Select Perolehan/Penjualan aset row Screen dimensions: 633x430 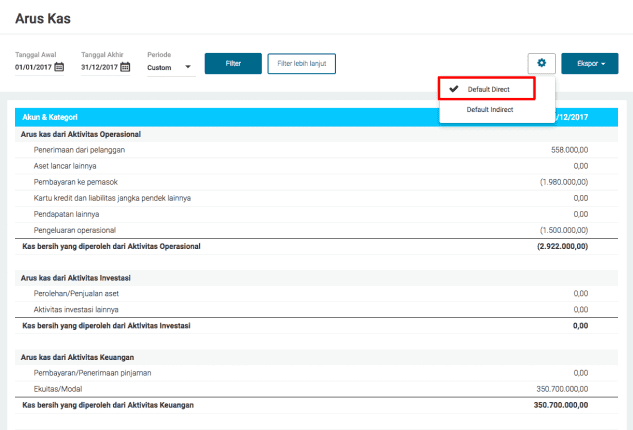tap(316, 294)
